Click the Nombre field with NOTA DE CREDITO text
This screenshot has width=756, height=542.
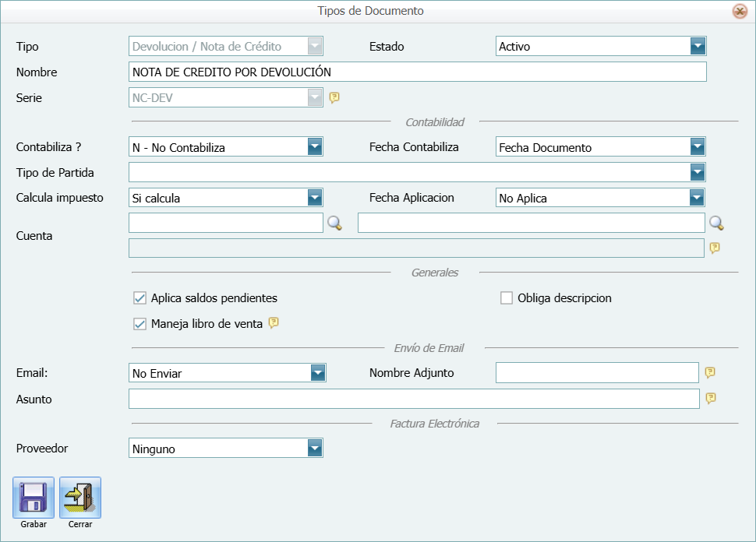[x=413, y=72]
